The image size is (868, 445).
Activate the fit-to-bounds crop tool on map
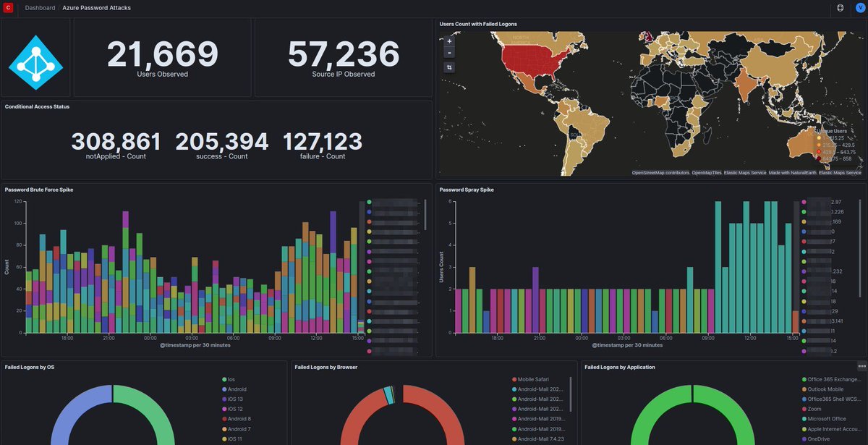(x=449, y=67)
